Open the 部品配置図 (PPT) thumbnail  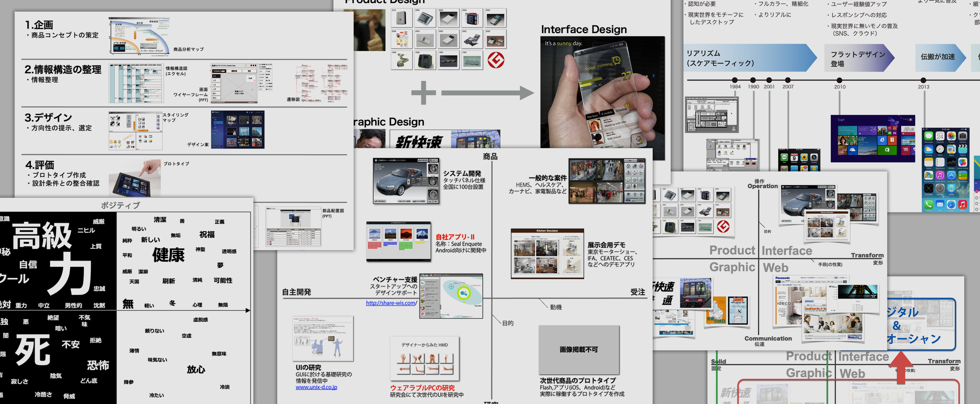pos(293,227)
